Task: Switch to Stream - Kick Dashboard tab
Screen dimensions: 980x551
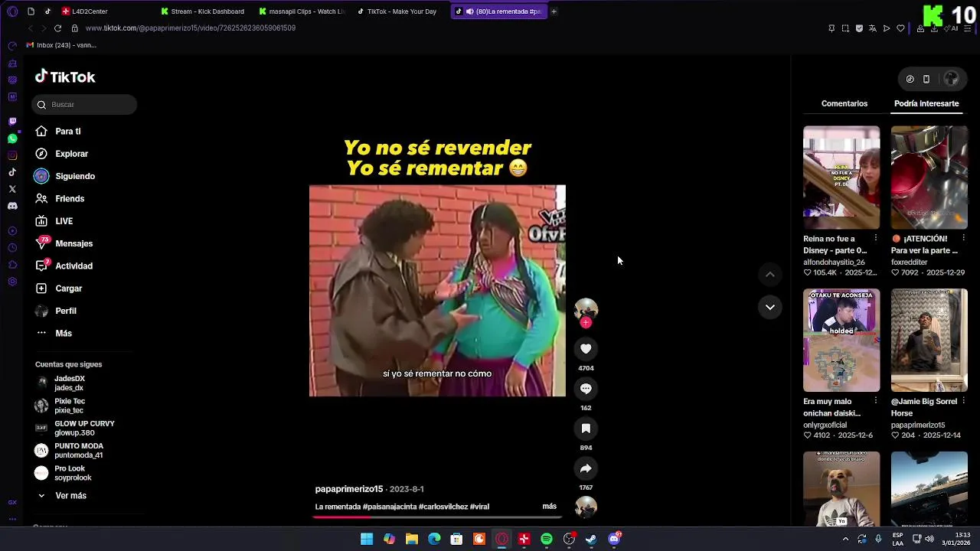Action: [x=204, y=11]
